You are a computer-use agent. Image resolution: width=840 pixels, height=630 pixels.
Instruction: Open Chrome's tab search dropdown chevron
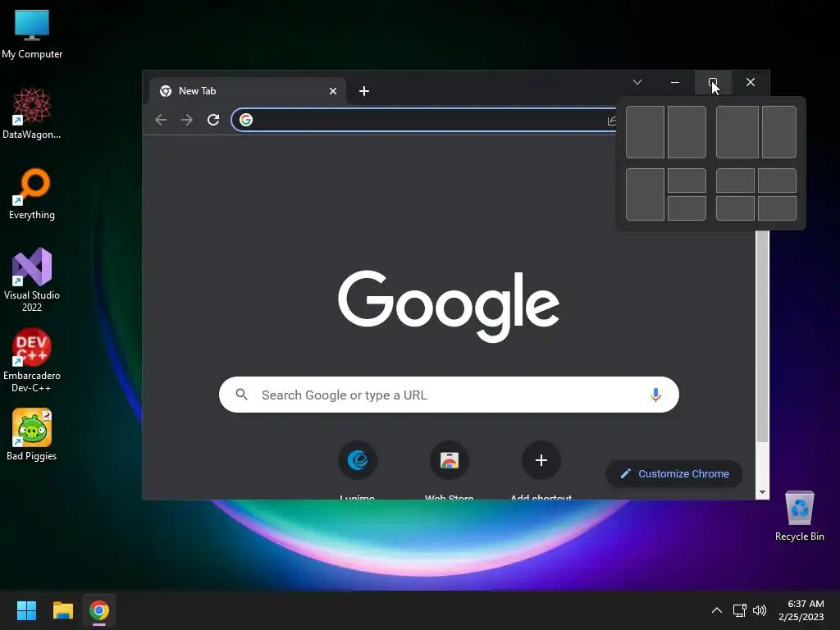coord(637,82)
